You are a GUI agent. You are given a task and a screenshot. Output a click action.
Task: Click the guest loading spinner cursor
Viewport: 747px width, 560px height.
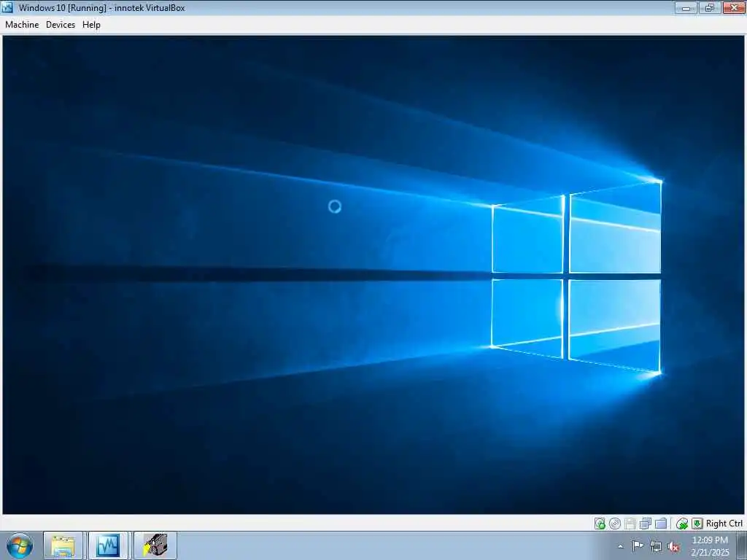335,206
